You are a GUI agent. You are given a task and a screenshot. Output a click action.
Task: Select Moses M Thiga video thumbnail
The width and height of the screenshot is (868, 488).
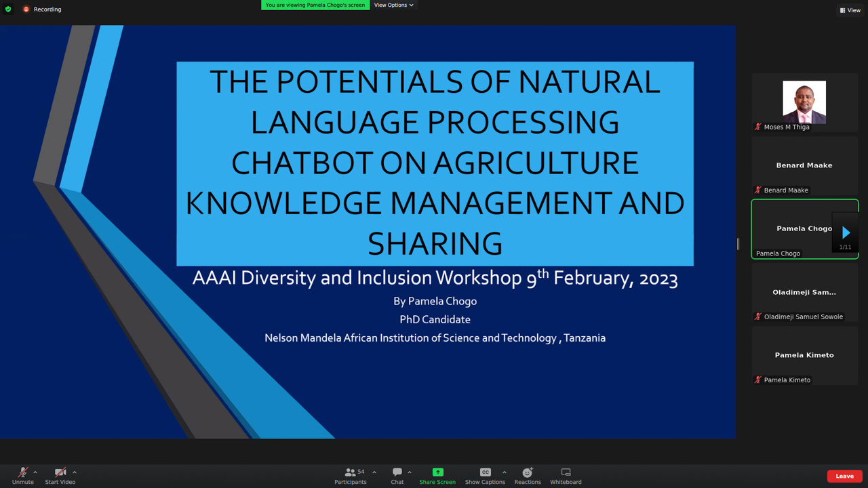pos(805,102)
